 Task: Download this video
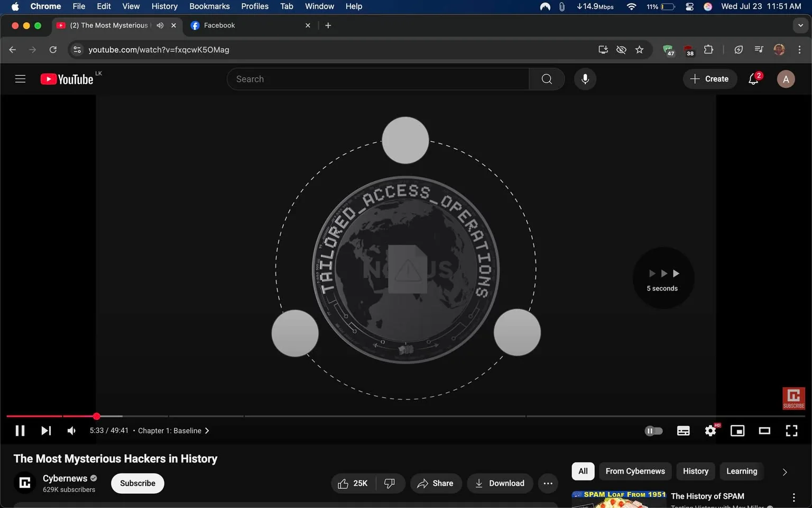[500, 483]
